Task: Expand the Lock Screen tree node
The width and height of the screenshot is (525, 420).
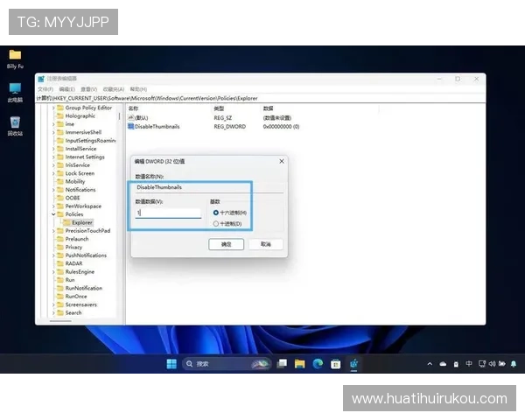Action: 53,173
